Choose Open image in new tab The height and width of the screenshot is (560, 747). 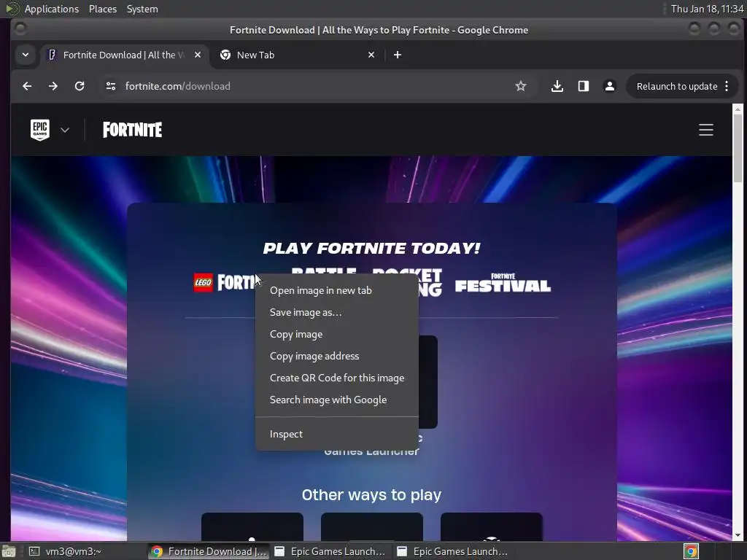(x=337, y=290)
